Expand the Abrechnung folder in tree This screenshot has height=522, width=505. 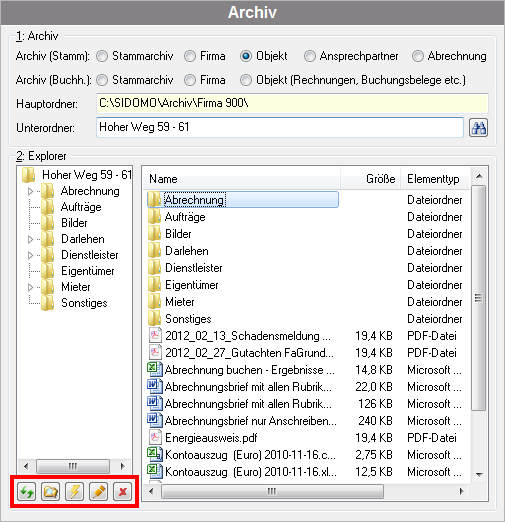30,191
